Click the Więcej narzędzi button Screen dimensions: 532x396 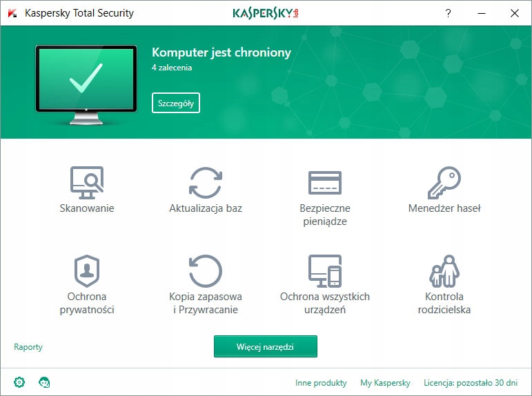(266, 346)
